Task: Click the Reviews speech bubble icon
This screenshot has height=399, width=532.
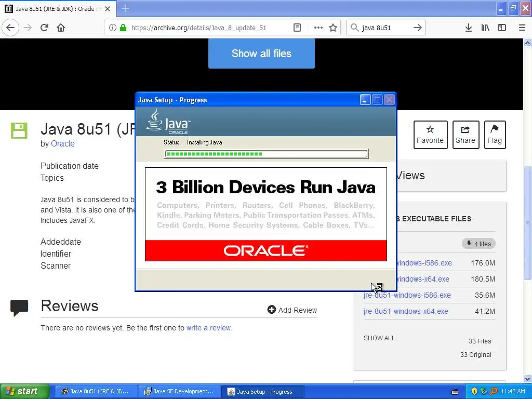Action: pyautogui.click(x=19, y=308)
